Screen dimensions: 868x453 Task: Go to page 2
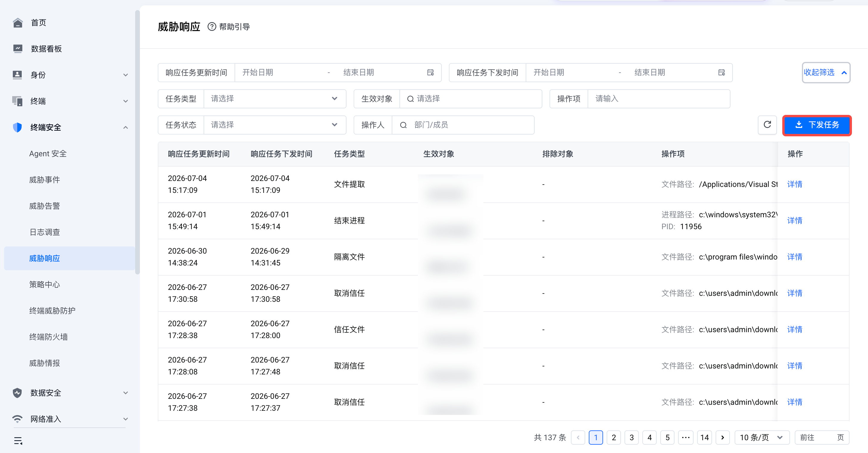click(x=613, y=438)
